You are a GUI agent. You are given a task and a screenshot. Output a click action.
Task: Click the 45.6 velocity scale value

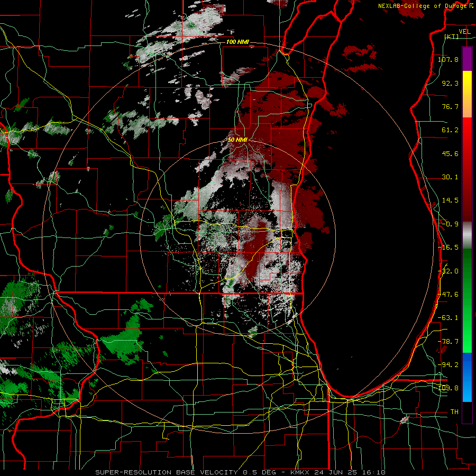[450, 153]
